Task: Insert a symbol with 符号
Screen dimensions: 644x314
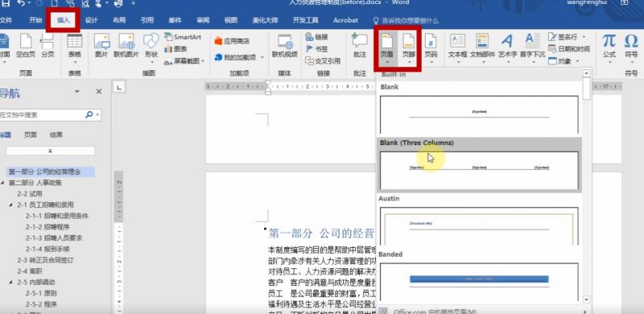Action: tap(631, 48)
